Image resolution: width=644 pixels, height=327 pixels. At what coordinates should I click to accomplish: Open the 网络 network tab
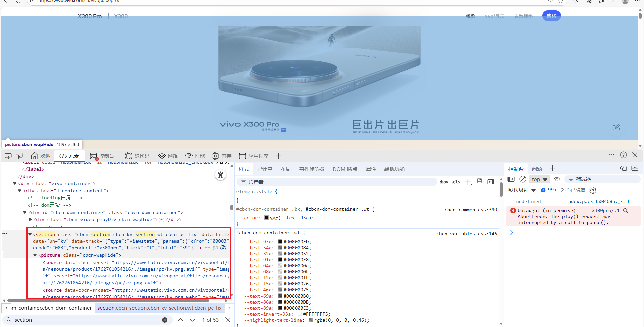click(168, 156)
